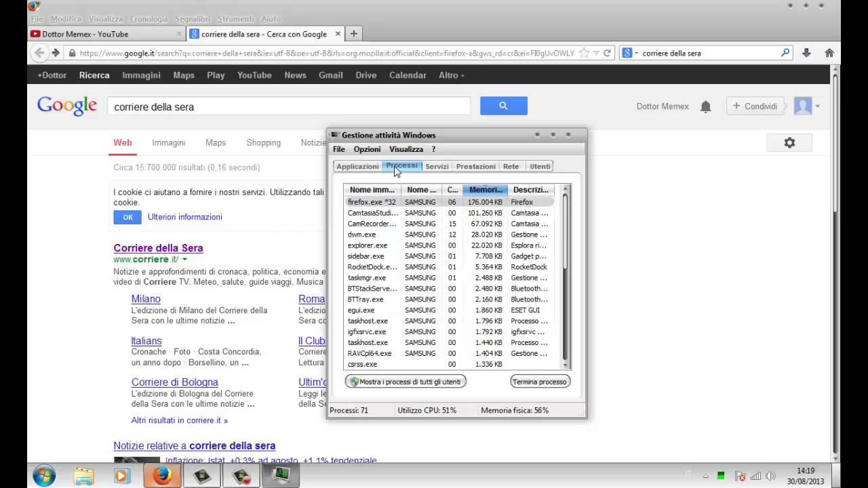
Task: Select the dwm.exe process row
Action: (449, 235)
